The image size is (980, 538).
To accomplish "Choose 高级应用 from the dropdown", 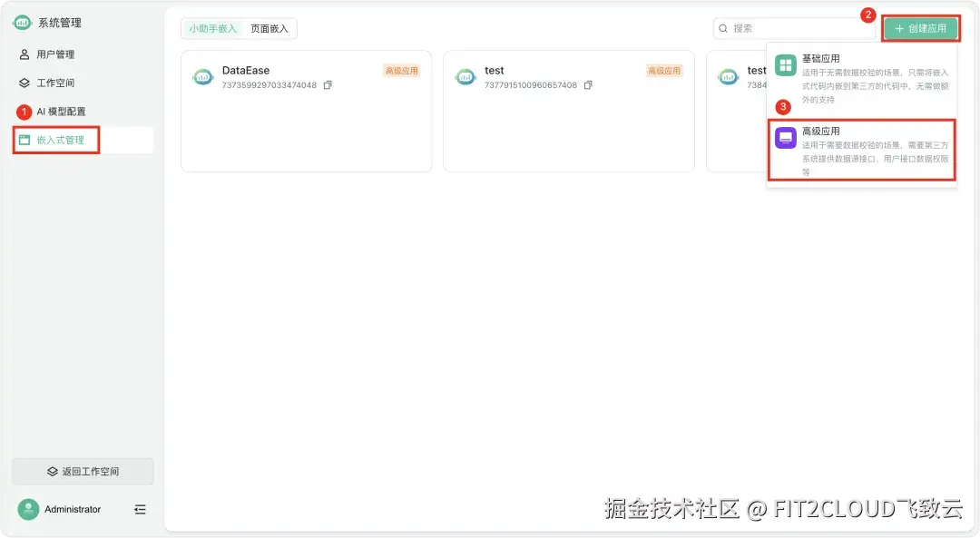I will [862, 150].
